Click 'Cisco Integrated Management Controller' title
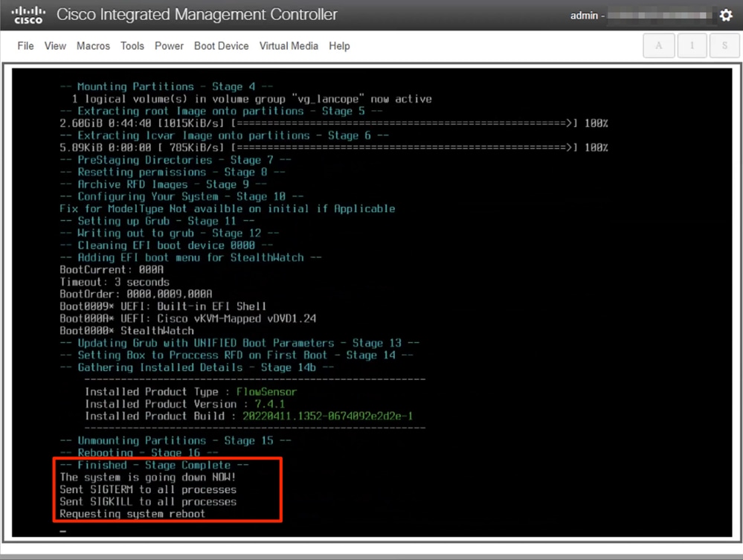The height and width of the screenshot is (560, 743). pos(197,15)
